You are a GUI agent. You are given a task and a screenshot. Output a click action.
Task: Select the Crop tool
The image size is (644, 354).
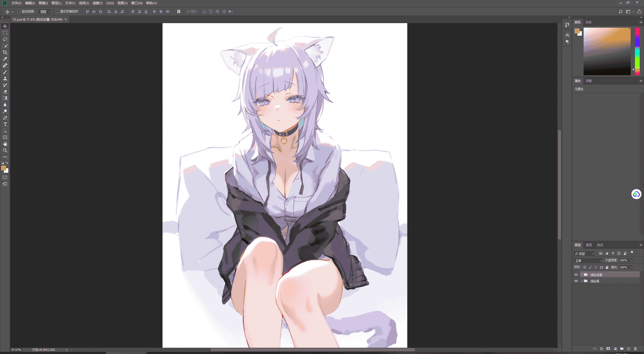point(5,52)
